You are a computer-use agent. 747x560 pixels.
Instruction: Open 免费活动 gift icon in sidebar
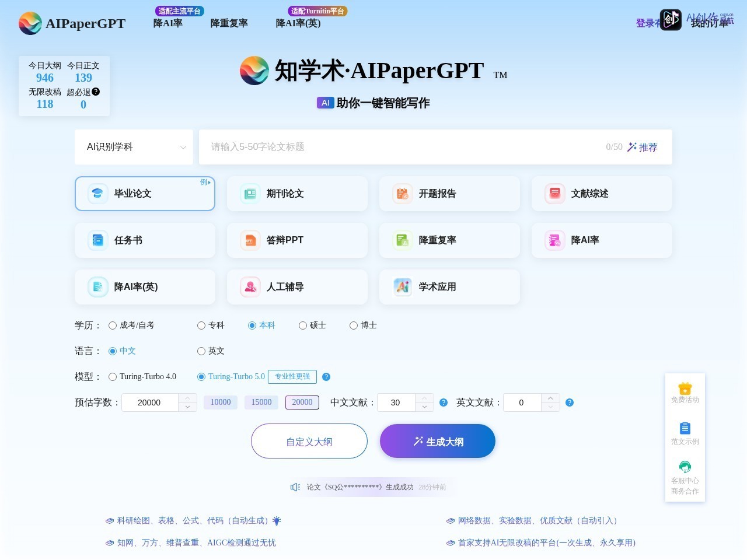click(x=685, y=388)
